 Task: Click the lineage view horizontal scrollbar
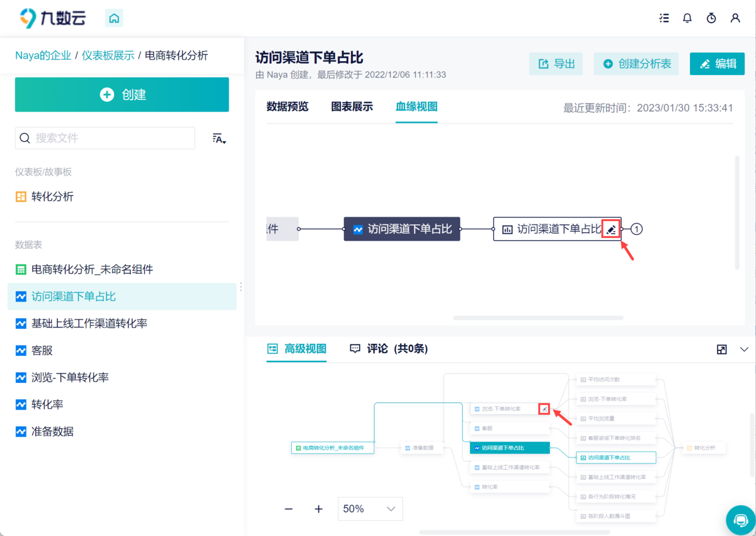point(538,318)
